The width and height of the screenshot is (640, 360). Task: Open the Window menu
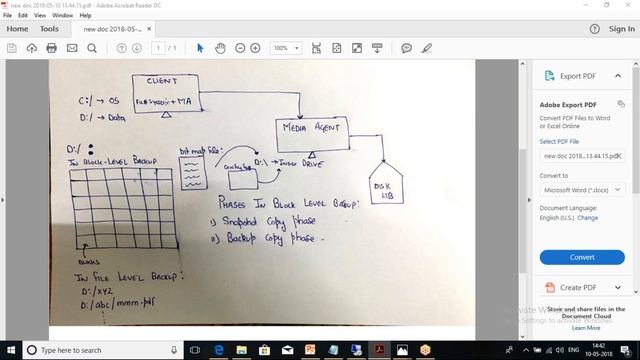tap(62, 16)
